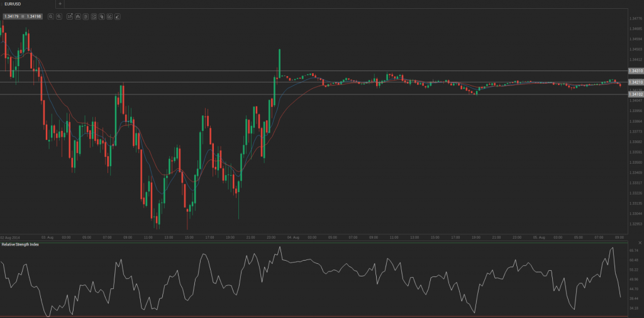Click the 1.34179 sell price button
644x318 pixels.
(12, 16)
